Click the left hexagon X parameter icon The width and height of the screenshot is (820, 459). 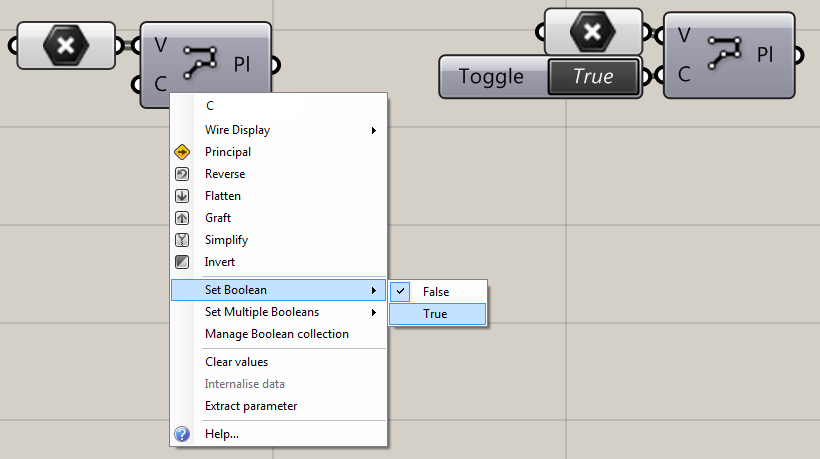(x=66, y=46)
